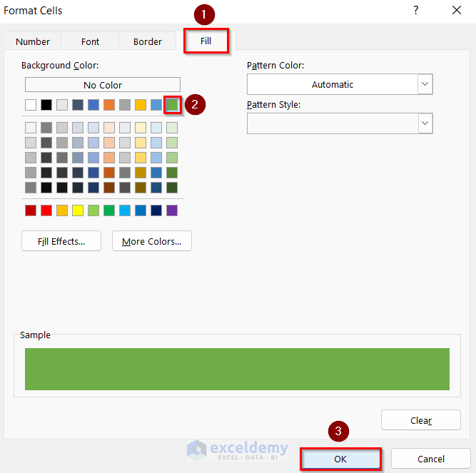Expand the Pattern Color dropdown arrow
Image resolution: width=476 pixels, height=473 pixels.
(425, 84)
